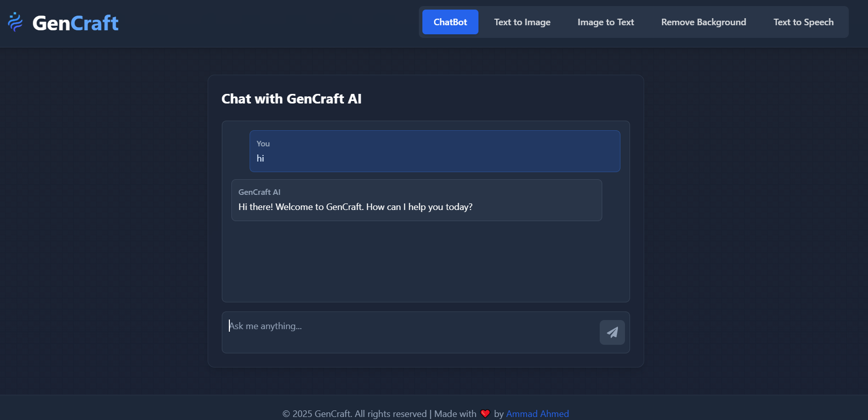The height and width of the screenshot is (420, 868).
Task: Select the 'hi' message you sent
Action: point(435,151)
